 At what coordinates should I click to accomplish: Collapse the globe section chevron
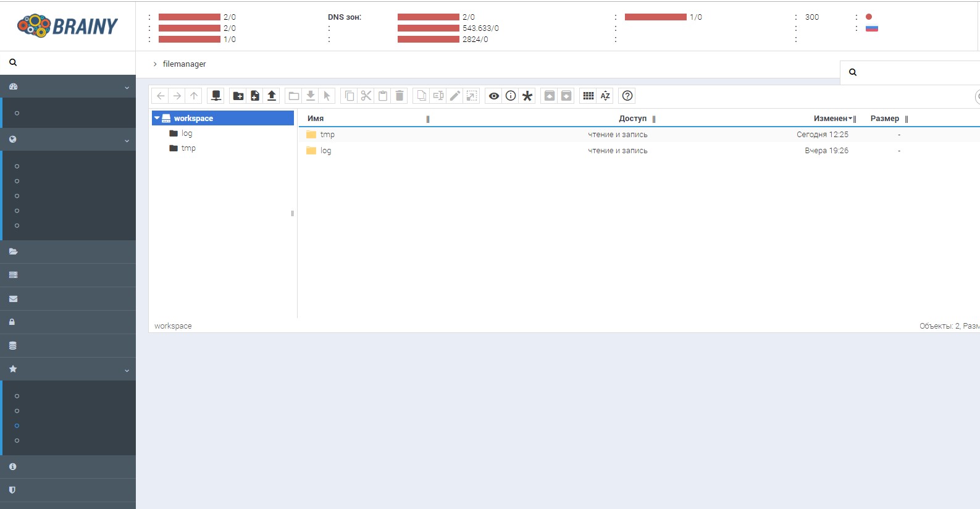(127, 141)
